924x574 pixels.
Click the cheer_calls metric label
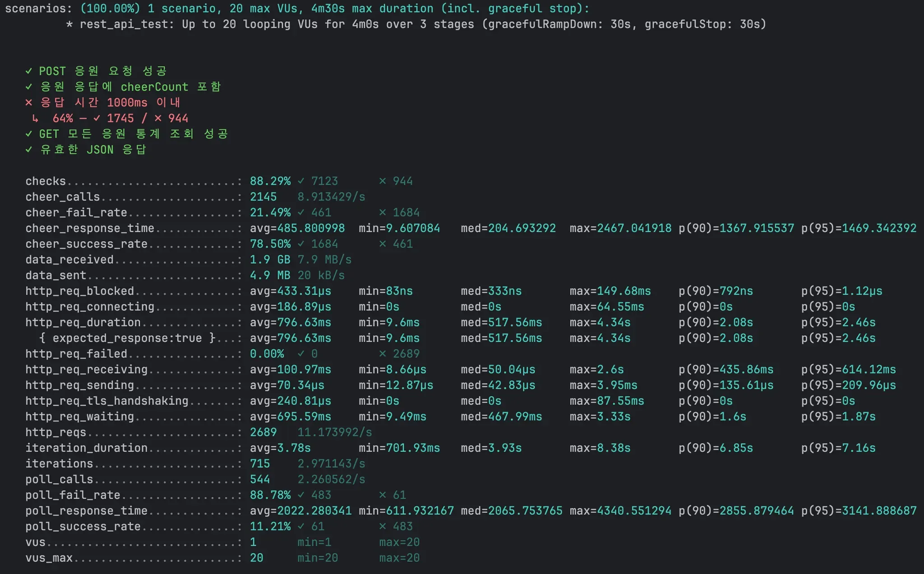coord(62,197)
